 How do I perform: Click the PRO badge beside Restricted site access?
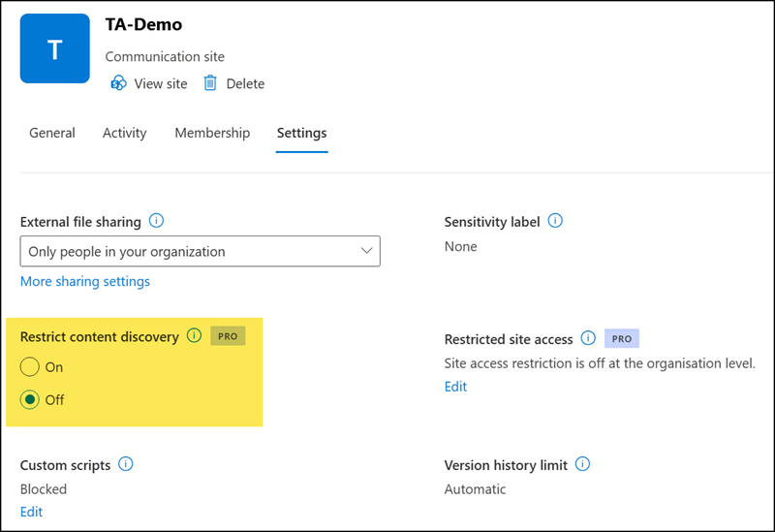[622, 339]
